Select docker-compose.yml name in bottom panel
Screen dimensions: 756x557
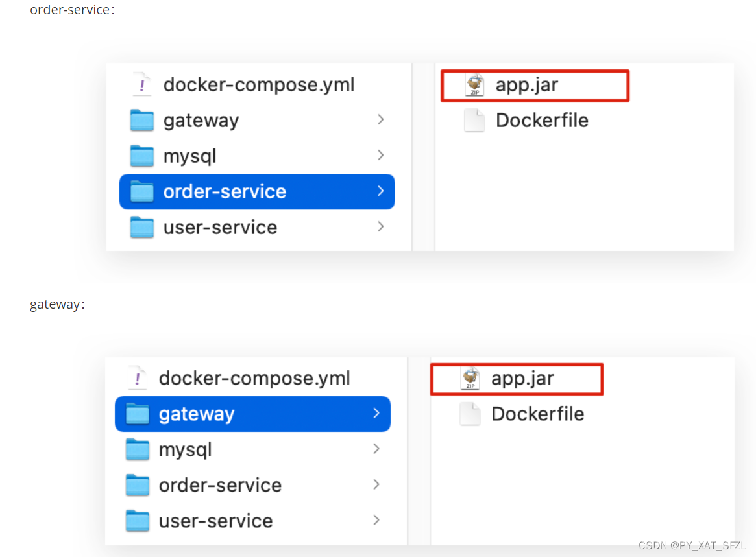pyautogui.click(x=254, y=379)
